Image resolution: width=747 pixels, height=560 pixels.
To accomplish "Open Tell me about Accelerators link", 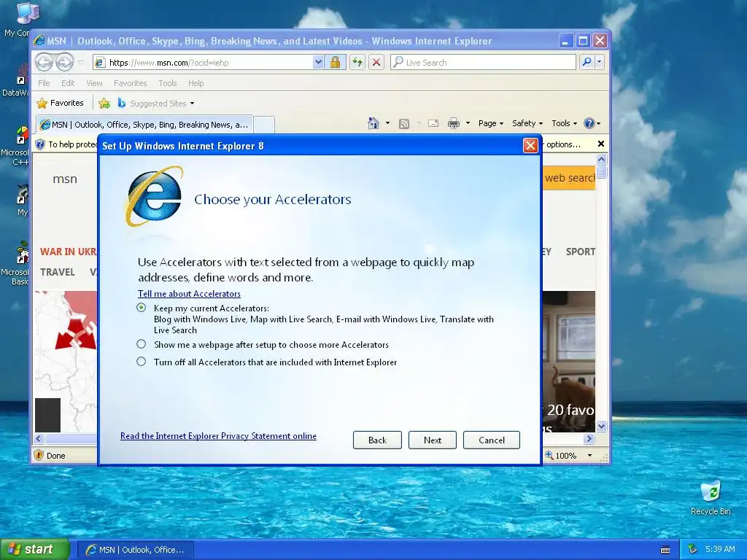I will tap(189, 294).
